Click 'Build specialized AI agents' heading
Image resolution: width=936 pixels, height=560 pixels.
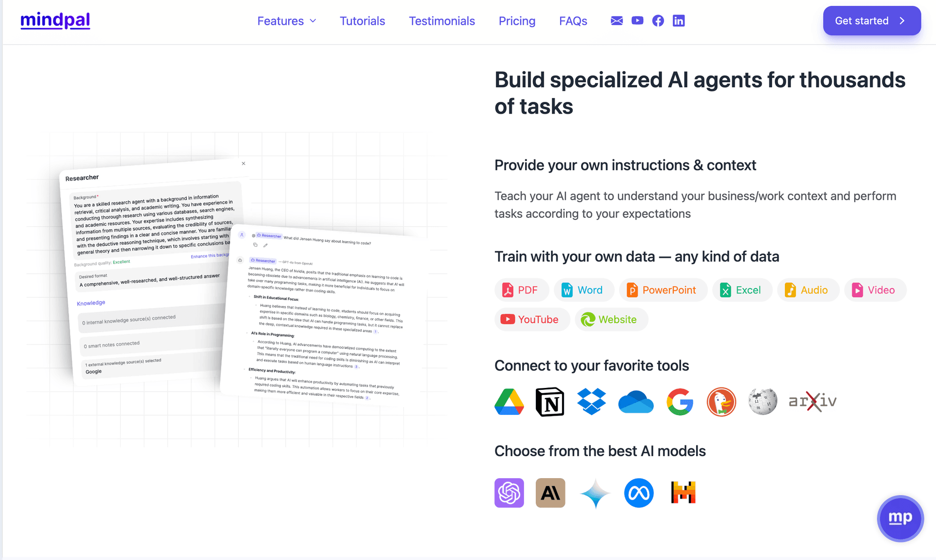[x=700, y=93]
